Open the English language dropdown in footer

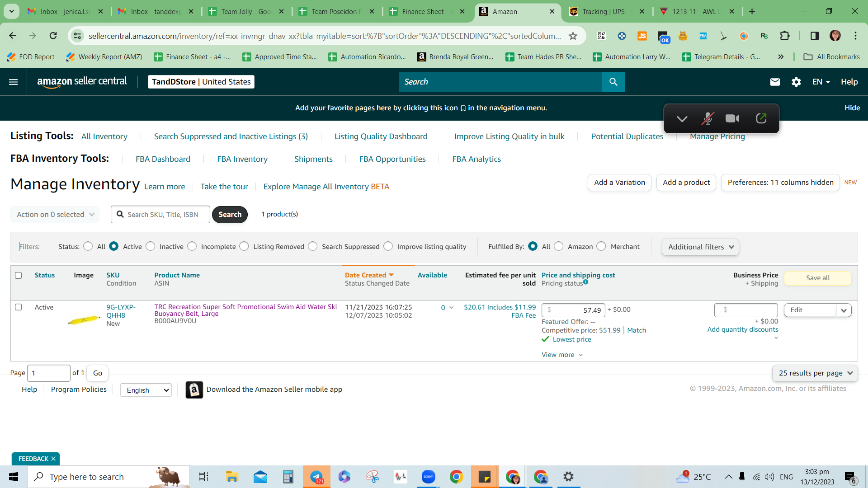[146, 390]
